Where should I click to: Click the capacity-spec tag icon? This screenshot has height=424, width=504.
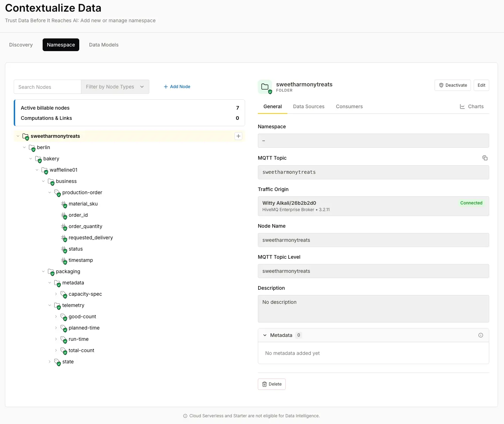pos(64,294)
